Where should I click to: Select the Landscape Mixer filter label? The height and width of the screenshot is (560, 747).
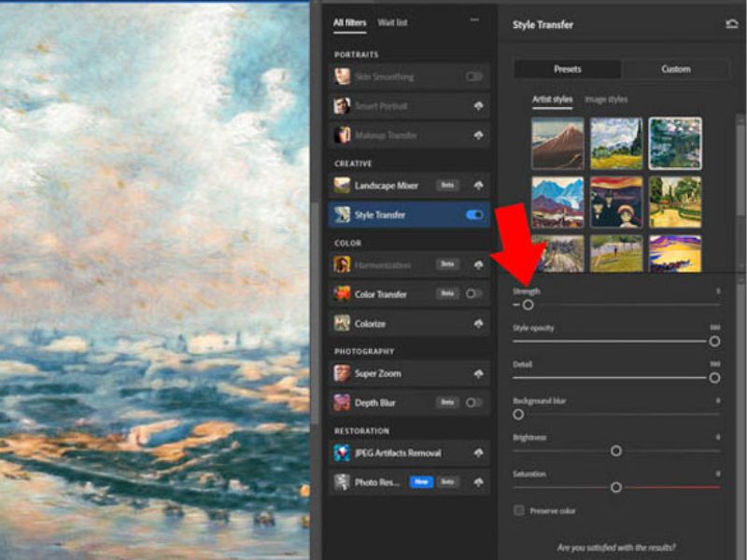[386, 186]
